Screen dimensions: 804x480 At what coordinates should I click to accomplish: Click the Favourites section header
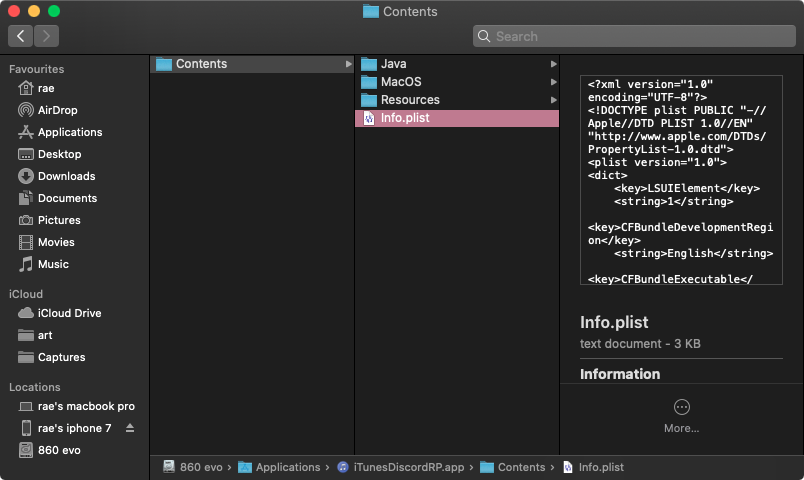tap(36, 69)
